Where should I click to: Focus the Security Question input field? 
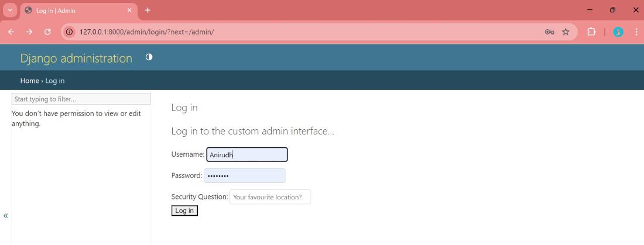coord(270,197)
